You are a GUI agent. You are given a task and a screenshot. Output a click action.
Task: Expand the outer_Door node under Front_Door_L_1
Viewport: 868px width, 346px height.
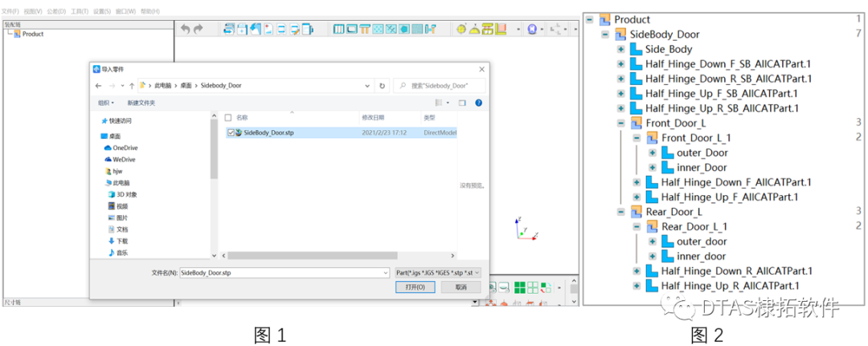652,153
